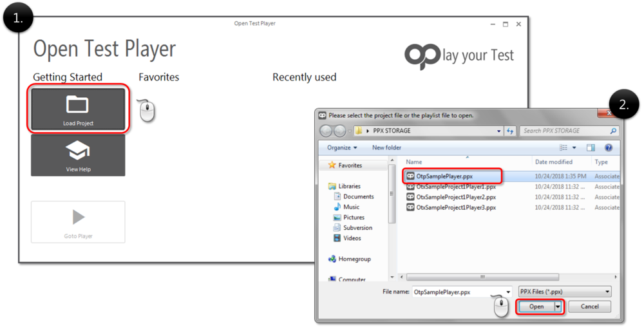Open the view options dropdown arrow

tap(574, 147)
